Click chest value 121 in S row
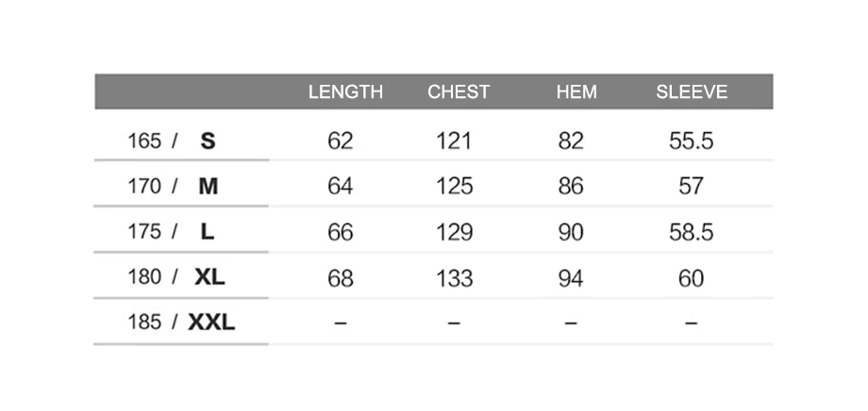868x411 pixels. (454, 141)
